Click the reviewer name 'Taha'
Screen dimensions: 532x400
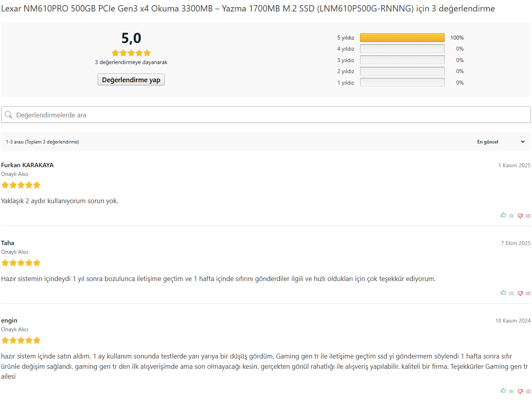tap(8, 243)
